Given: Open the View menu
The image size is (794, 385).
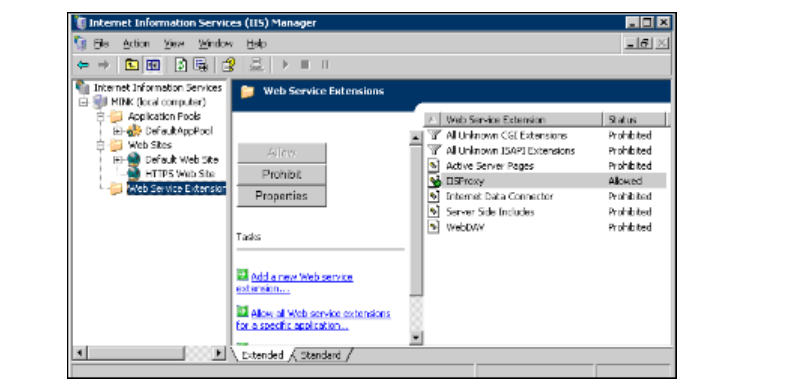Looking at the screenshot, I should pyautogui.click(x=174, y=44).
